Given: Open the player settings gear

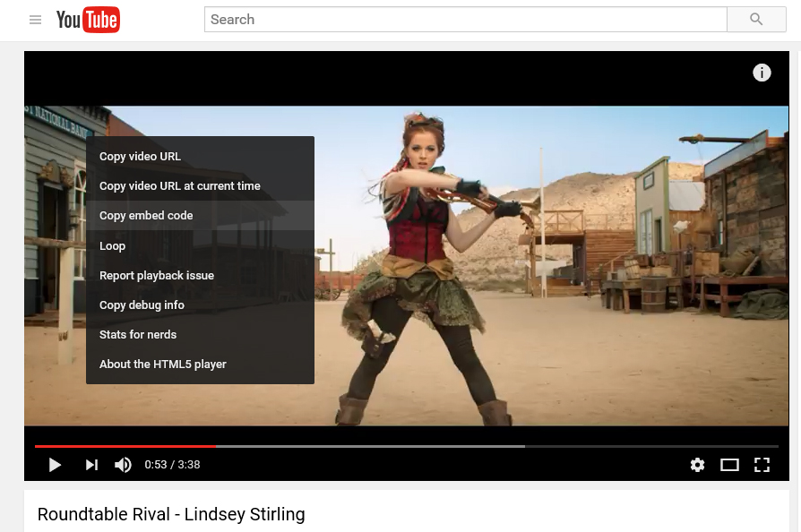Looking at the screenshot, I should [x=697, y=465].
